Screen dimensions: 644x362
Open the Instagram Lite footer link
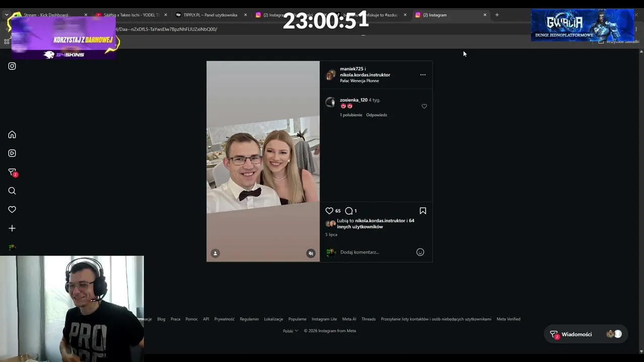coord(324,319)
